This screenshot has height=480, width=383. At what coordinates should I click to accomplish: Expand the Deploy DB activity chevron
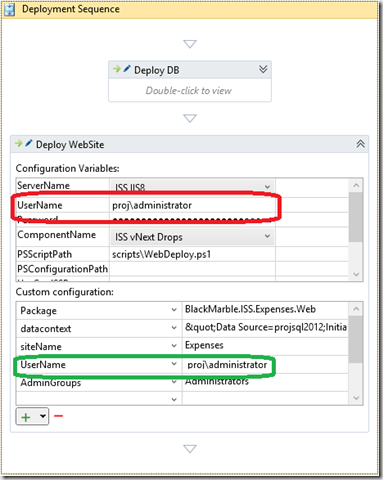[263, 69]
